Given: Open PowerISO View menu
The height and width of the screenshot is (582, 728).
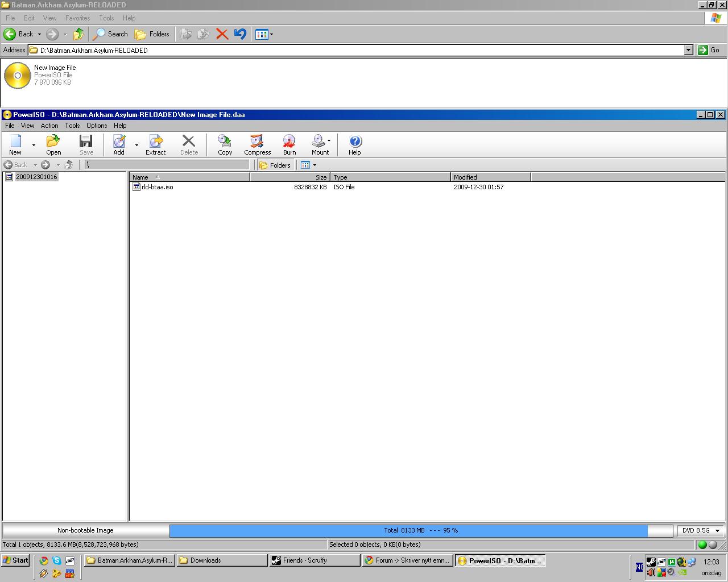Looking at the screenshot, I should point(27,126).
